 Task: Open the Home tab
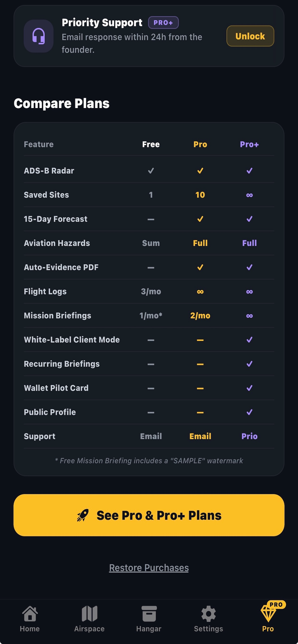[30, 619]
